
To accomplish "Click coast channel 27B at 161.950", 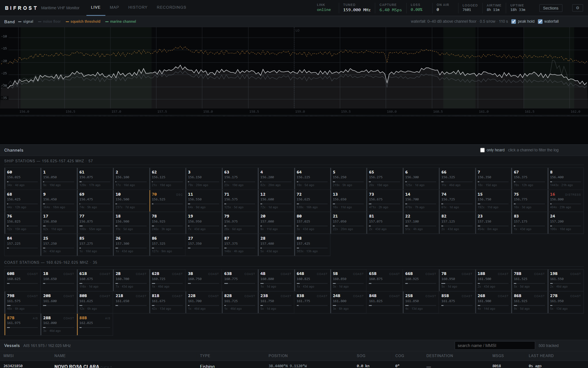I will [565, 302].
